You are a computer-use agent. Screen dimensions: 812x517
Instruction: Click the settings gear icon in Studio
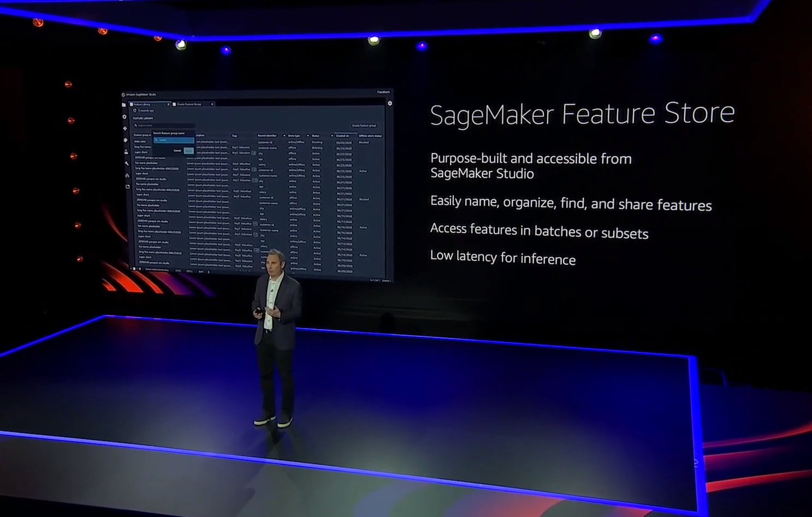tap(390, 103)
